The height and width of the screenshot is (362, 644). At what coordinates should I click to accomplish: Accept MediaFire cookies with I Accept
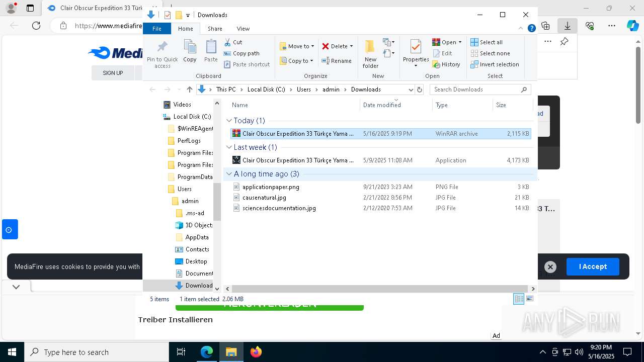tap(593, 266)
